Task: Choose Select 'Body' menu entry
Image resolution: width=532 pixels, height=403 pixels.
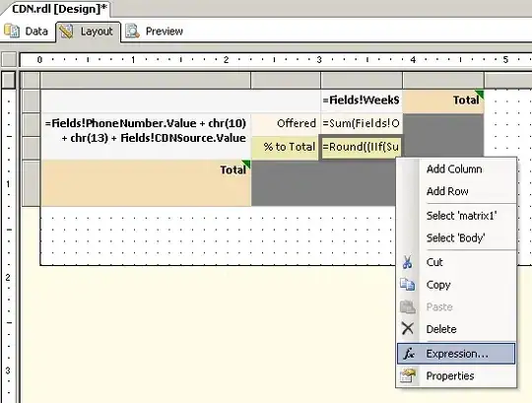Action: (x=455, y=237)
